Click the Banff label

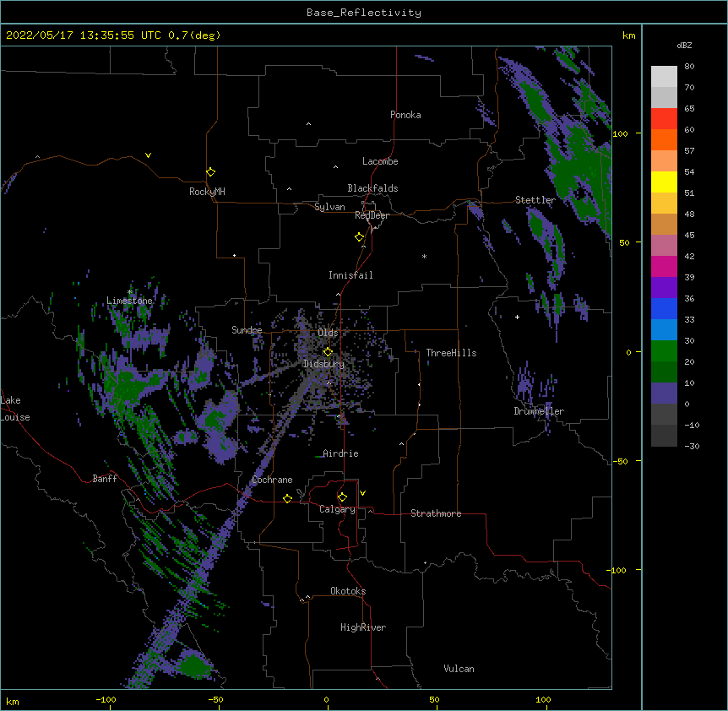105,479
